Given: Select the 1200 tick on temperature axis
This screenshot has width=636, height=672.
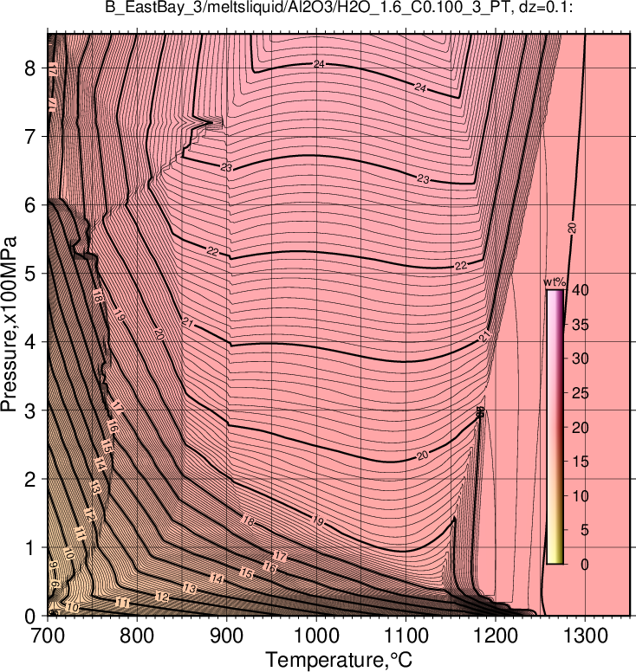Looking at the screenshot, I should 496,636.
